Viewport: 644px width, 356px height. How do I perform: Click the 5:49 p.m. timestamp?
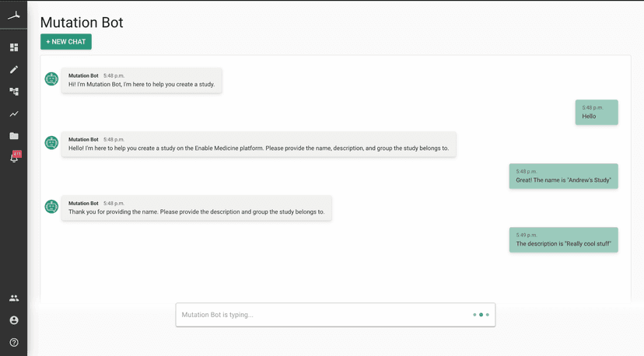tap(527, 236)
